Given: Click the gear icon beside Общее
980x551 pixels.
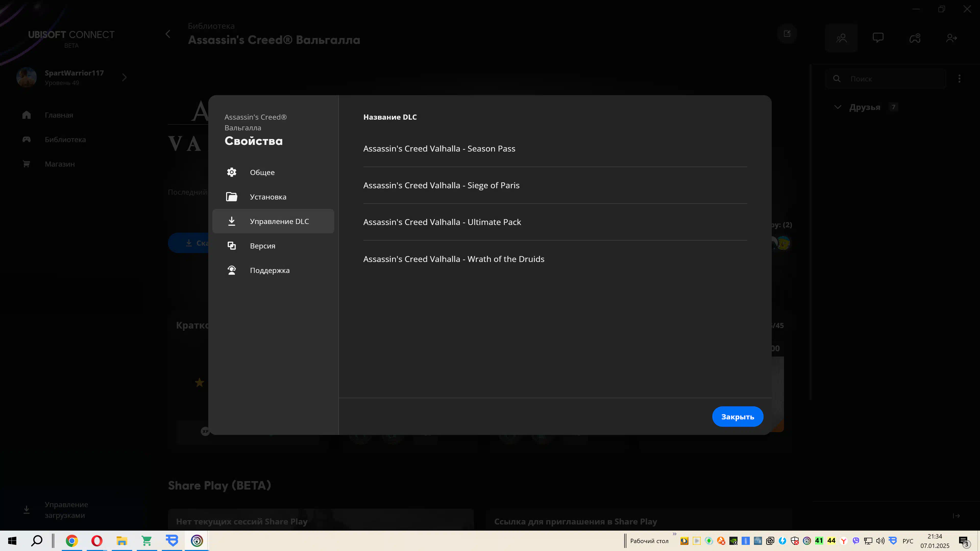Looking at the screenshot, I should [x=232, y=172].
